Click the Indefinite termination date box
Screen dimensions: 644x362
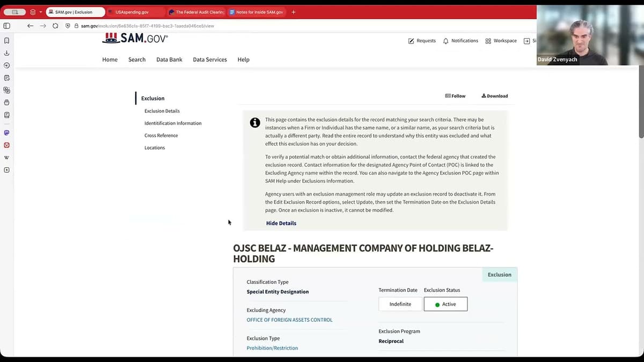tap(400, 304)
